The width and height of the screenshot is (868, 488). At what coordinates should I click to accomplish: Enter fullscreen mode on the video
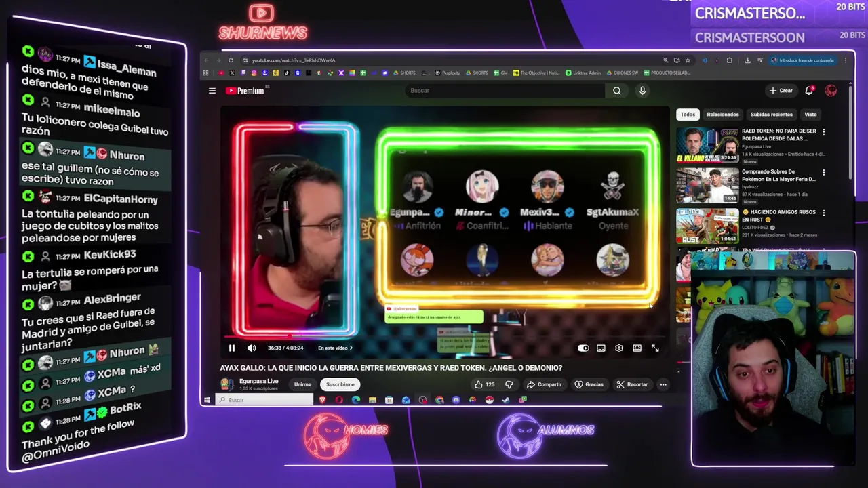tap(655, 348)
